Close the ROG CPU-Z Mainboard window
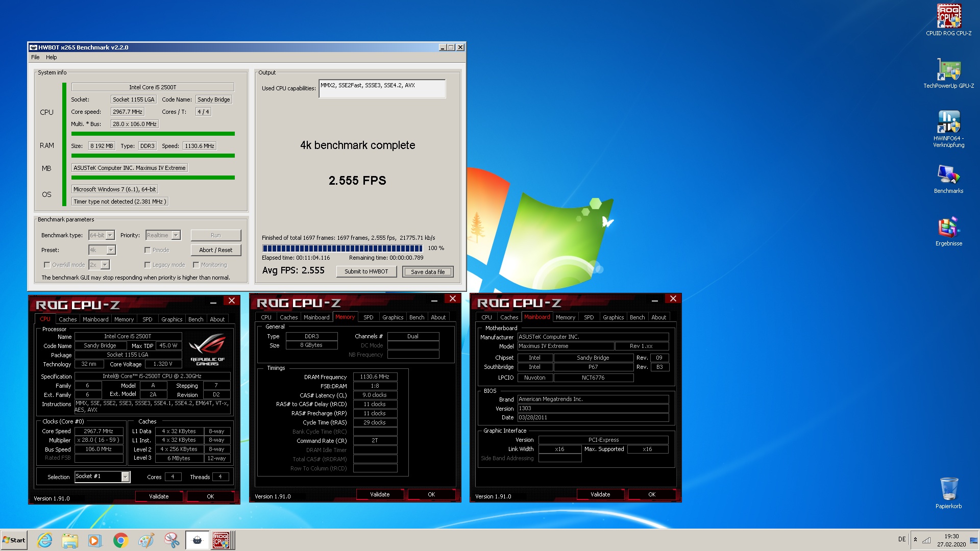 (x=673, y=299)
